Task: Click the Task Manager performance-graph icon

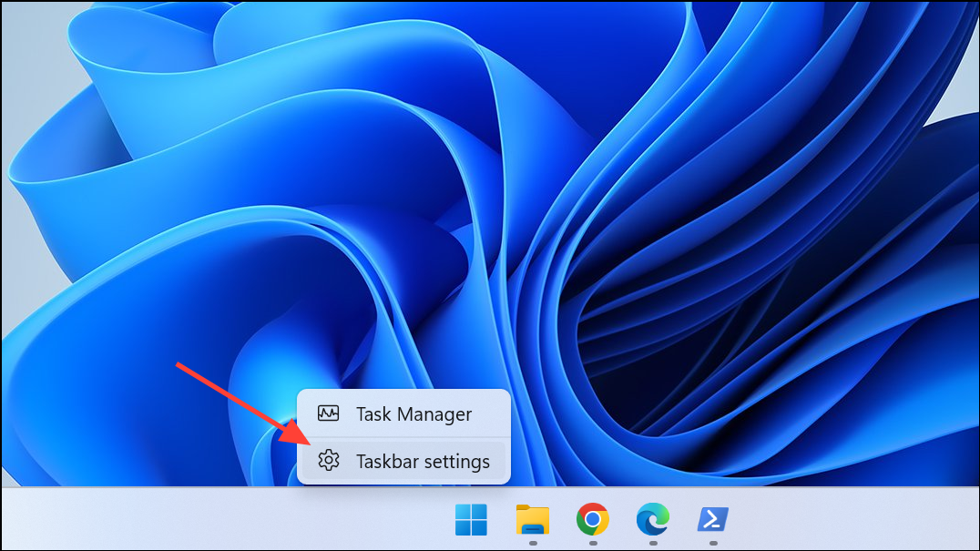Action: click(326, 413)
